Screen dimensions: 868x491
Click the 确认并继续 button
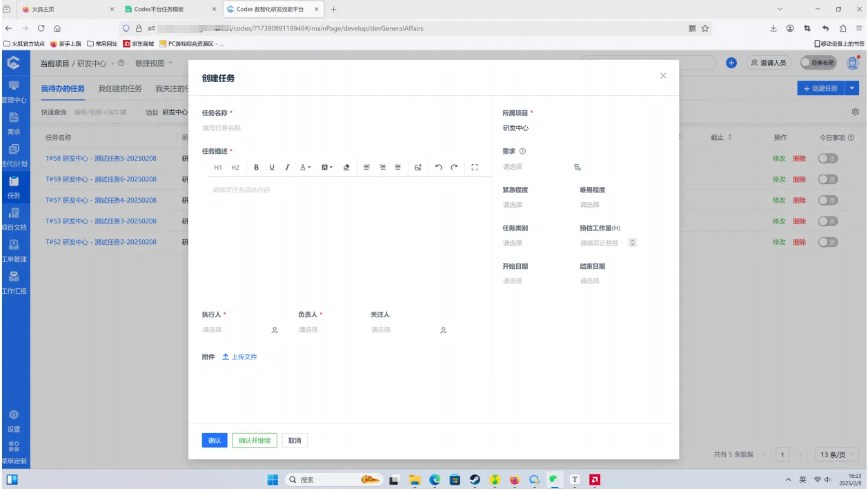pos(255,441)
